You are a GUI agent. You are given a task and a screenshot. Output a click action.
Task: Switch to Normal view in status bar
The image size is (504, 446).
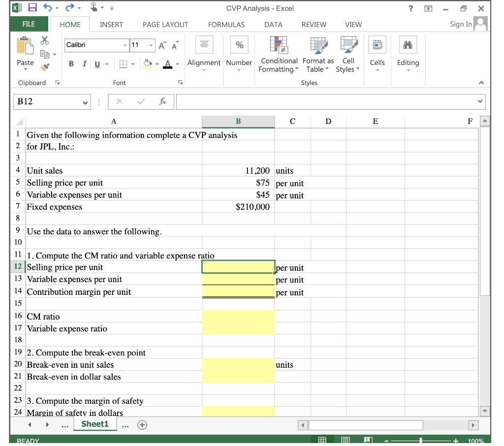(322, 440)
